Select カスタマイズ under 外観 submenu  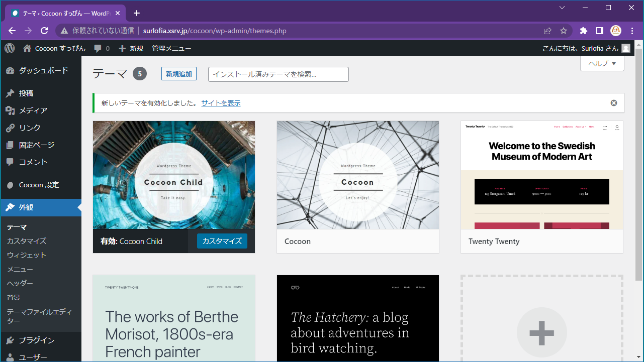(27, 241)
